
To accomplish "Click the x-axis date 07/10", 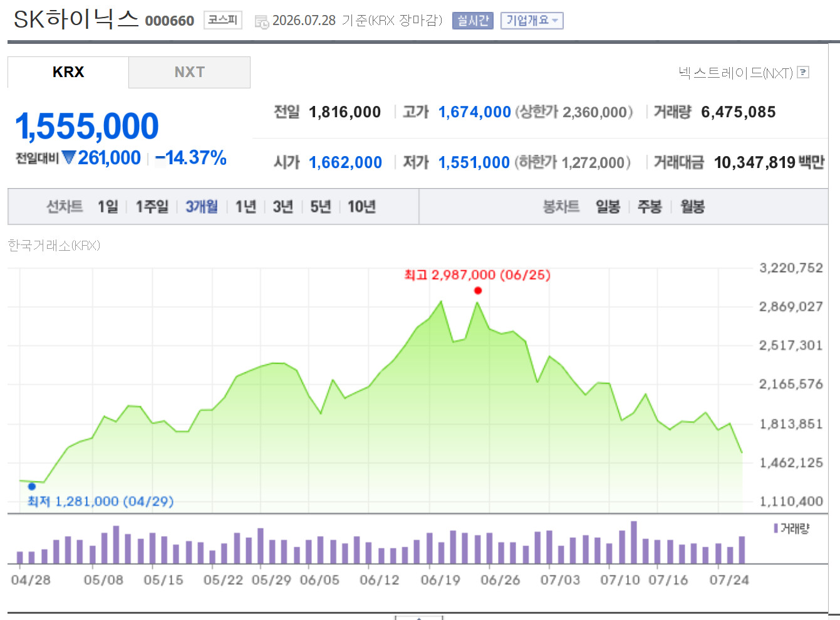I will point(620,580).
